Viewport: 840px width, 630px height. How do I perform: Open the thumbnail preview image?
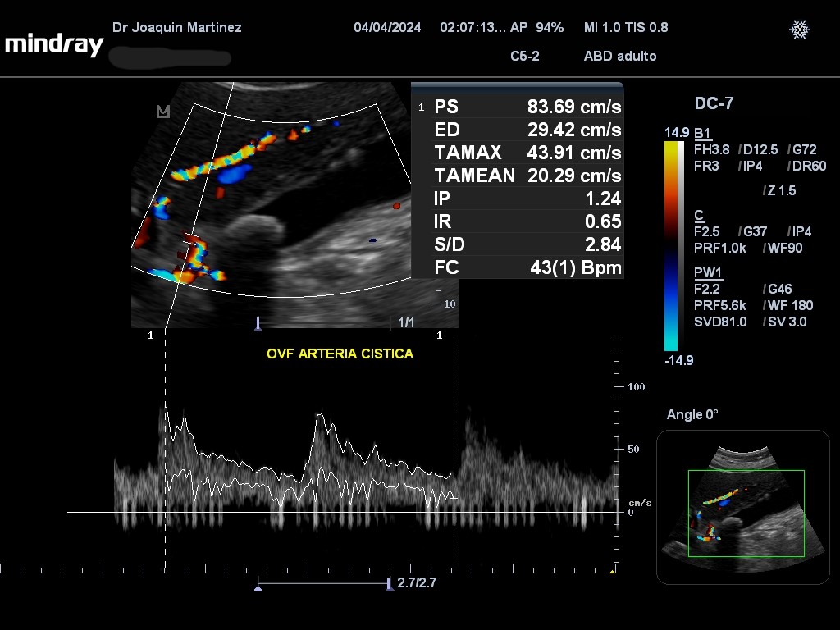(743, 507)
